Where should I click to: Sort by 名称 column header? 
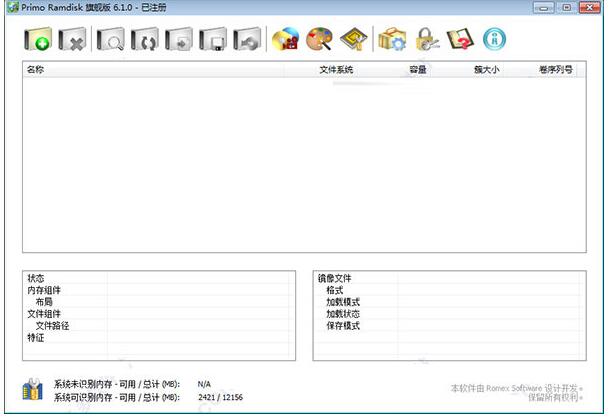pos(153,70)
